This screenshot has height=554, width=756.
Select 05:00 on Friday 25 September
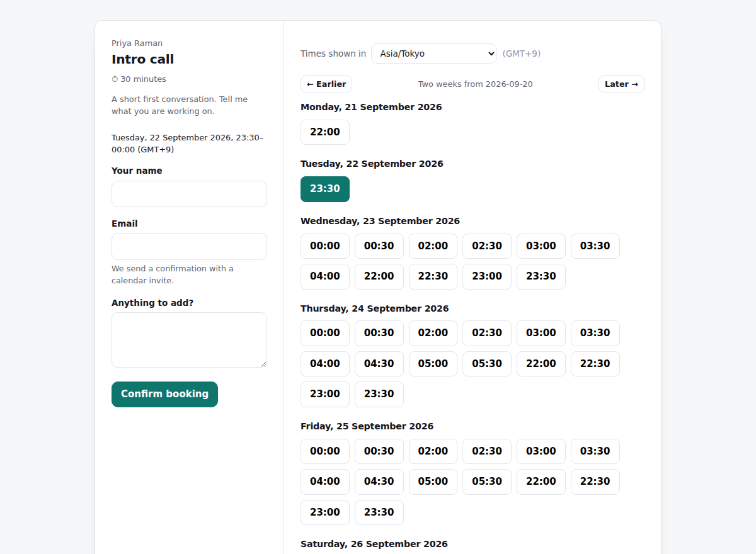point(433,482)
